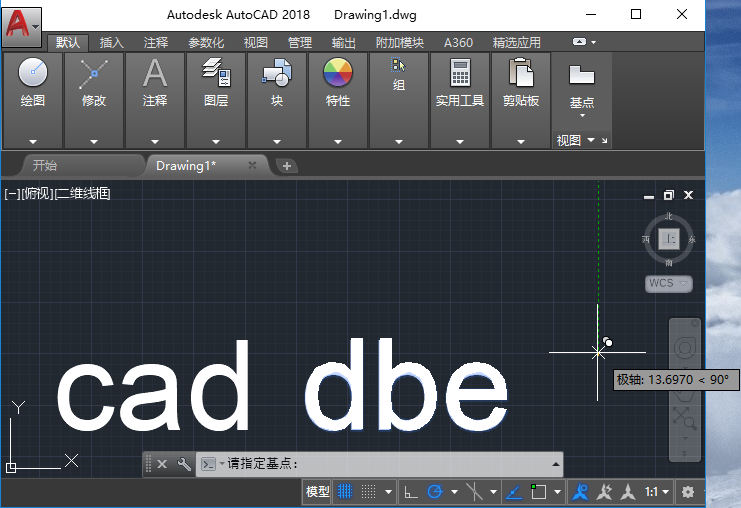Viewport: 741px width, 508px height.
Task: Open the 特性 (Properties) color wheel panel
Action: [x=338, y=82]
